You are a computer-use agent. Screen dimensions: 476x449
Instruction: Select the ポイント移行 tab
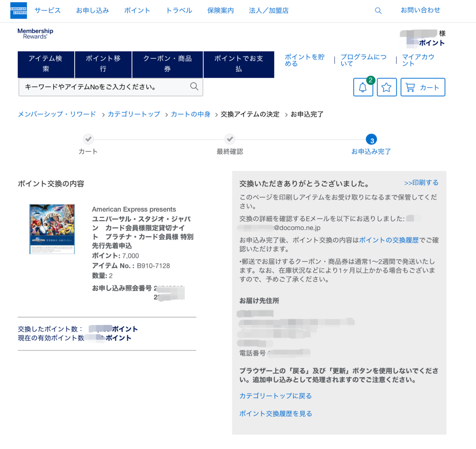pyautogui.click(x=103, y=64)
